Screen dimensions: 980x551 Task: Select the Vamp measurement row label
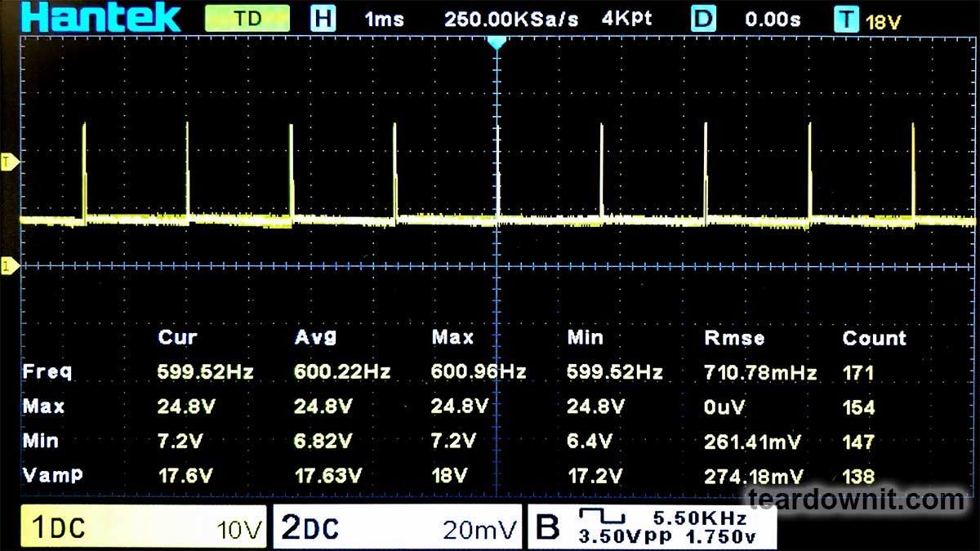coord(53,475)
